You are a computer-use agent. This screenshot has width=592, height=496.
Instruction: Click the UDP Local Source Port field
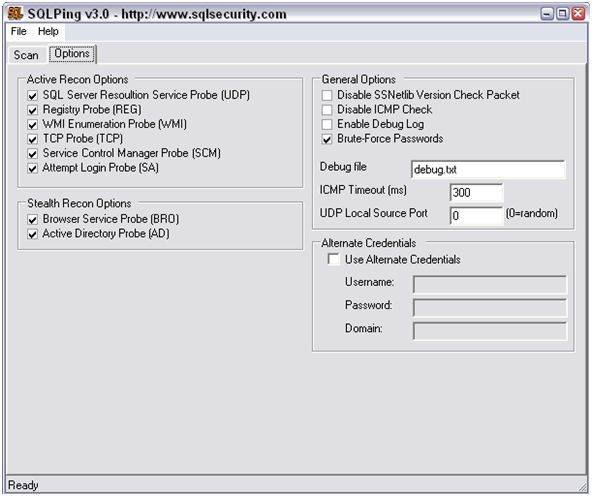pyautogui.click(x=476, y=216)
